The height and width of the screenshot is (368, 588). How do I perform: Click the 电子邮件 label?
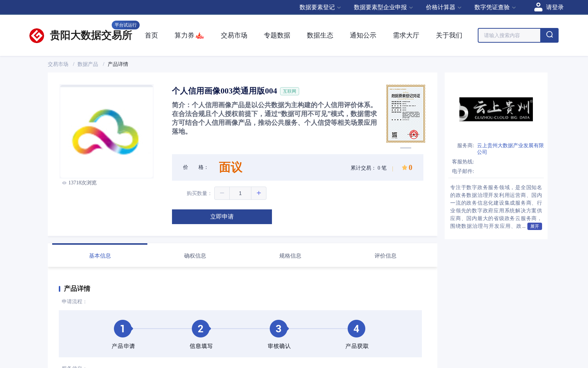pos(463,171)
